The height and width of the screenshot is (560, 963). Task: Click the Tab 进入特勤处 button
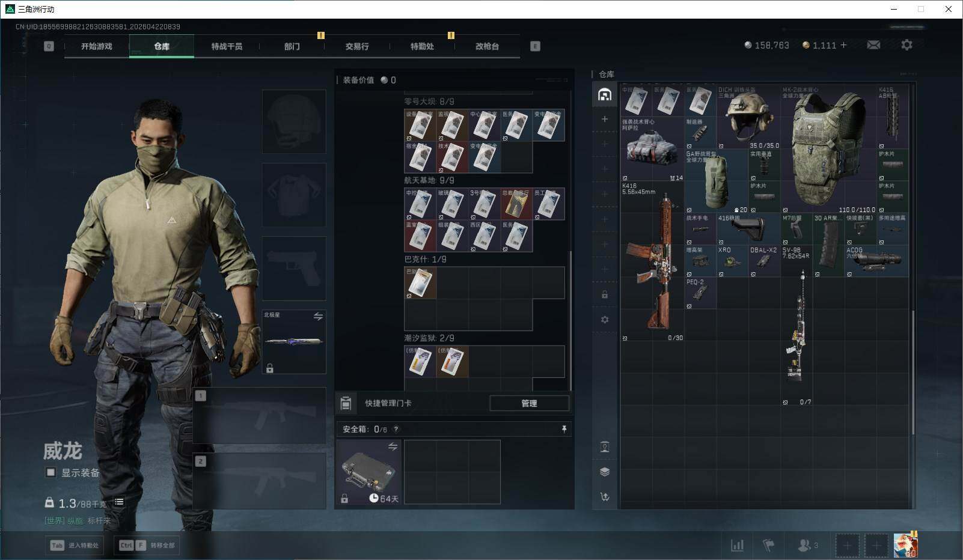coord(75,545)
